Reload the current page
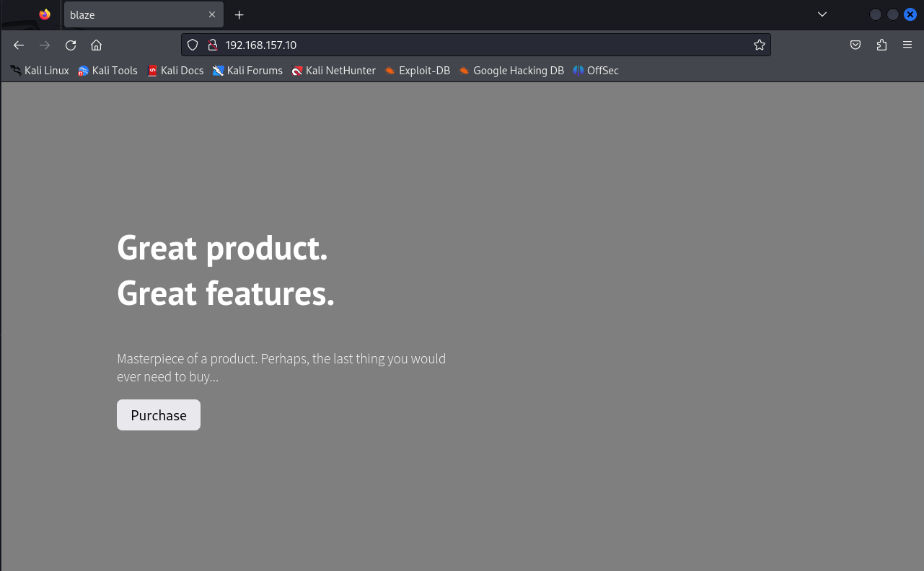Image resolution: width=924 pixels, height=571 pixels. point(71,45)
